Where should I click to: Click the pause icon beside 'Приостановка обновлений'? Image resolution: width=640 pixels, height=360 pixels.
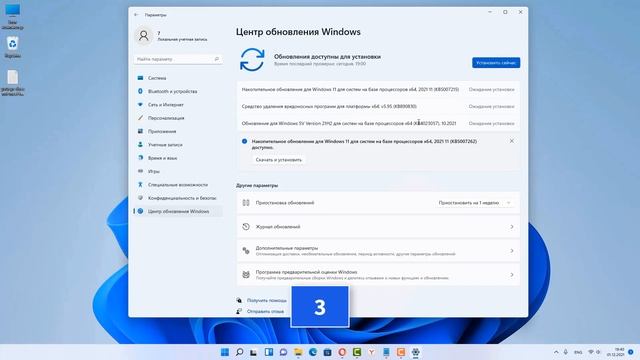246,202
